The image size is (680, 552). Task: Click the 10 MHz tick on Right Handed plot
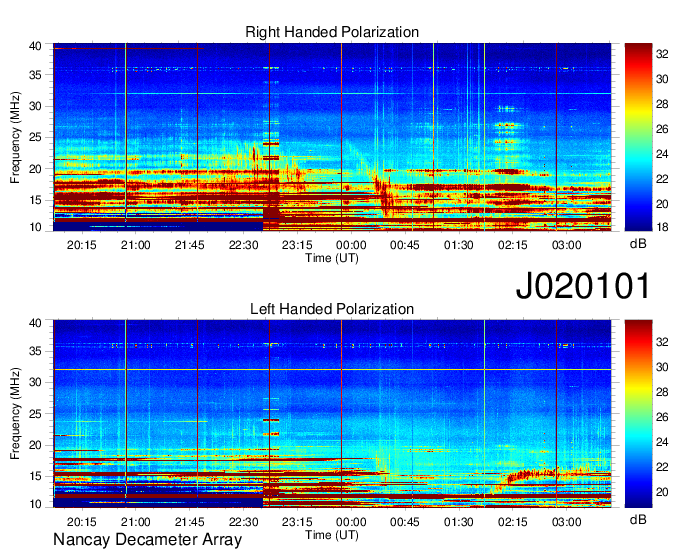click(35, 227)
